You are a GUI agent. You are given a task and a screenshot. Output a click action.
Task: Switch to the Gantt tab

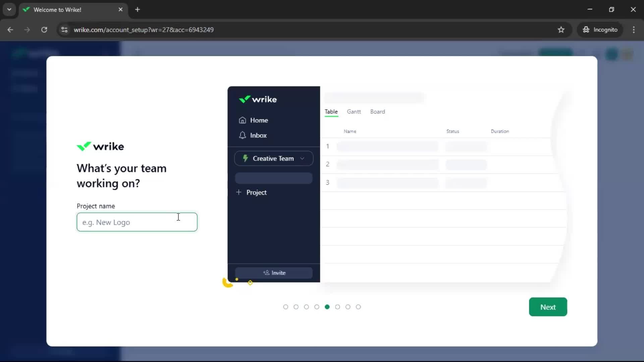[x=354, y=112]
